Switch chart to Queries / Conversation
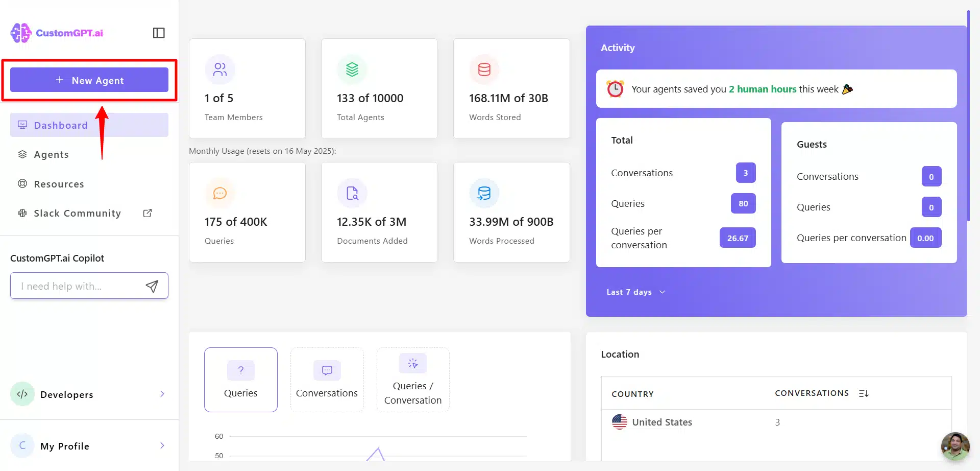This screenshot has height=471, width=980. 413,380
